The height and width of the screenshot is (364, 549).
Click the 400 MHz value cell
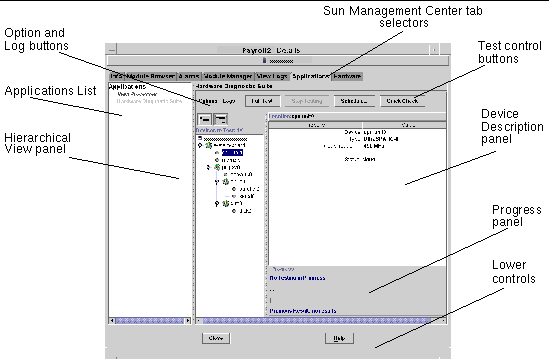click(x=374, y=146)
